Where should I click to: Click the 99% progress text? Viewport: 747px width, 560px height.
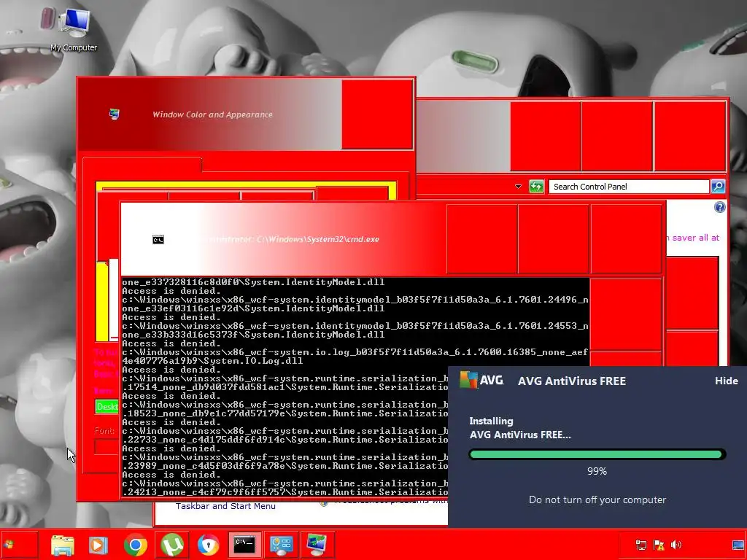597,471
